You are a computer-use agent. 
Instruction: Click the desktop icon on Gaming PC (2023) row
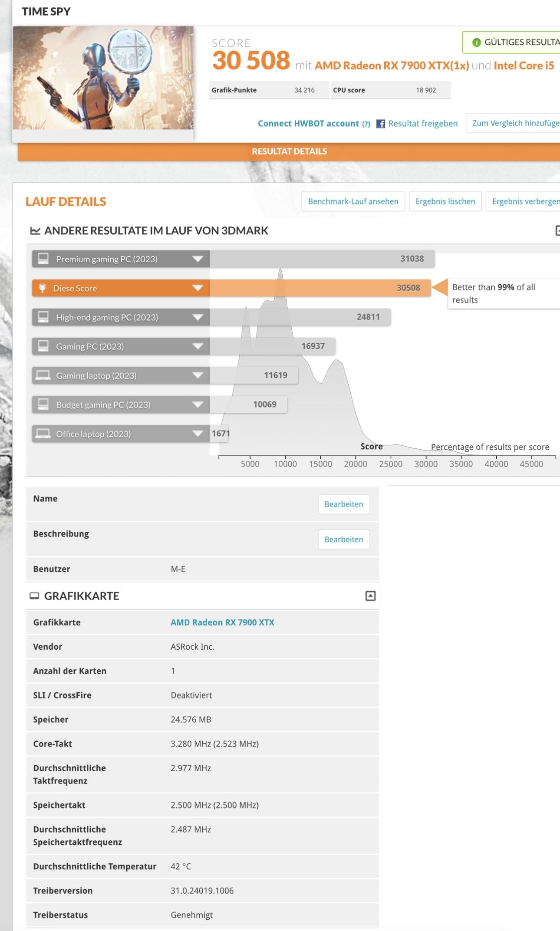43,346
